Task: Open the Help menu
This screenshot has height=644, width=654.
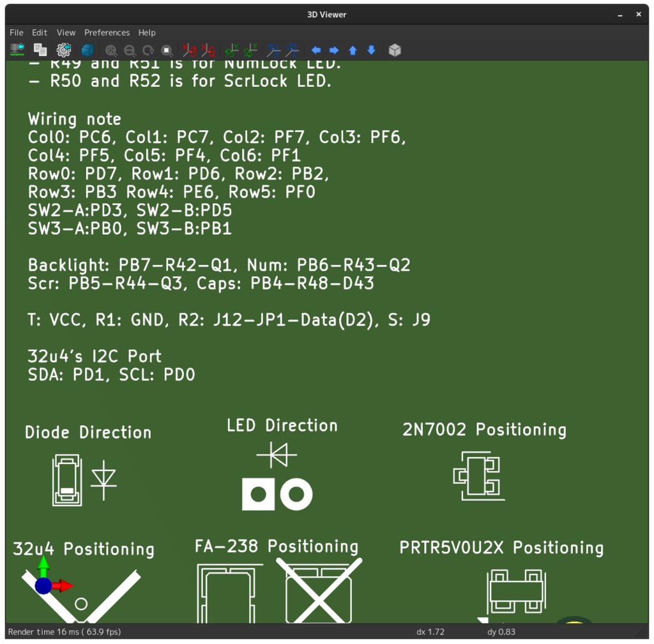Action: tap(146, 33)
